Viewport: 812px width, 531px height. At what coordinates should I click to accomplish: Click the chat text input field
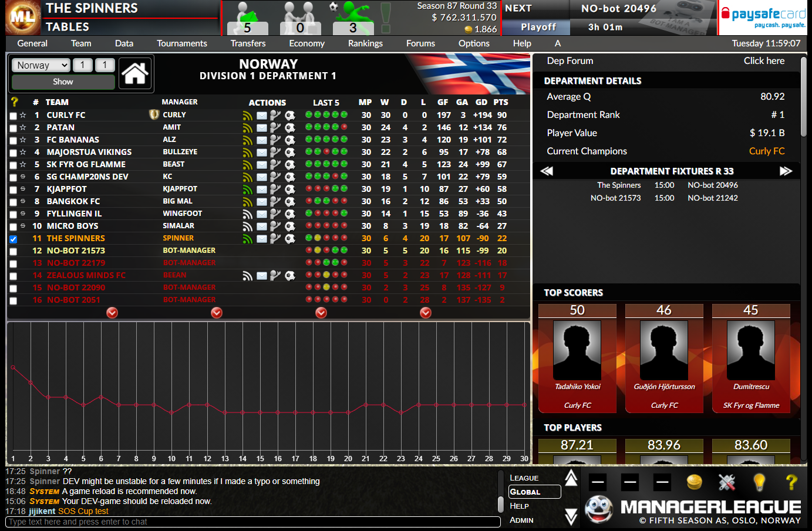point(252,522)
